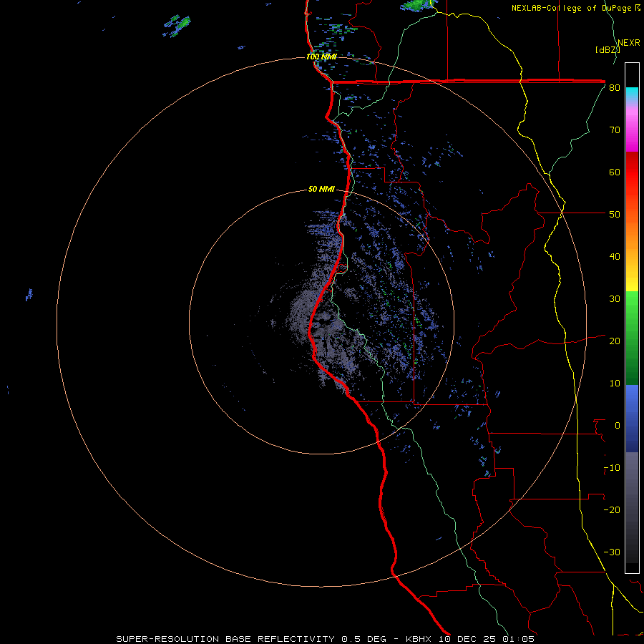Click the small blue echo at the far left edge
The image size is (644, 644).
[29, 295]
